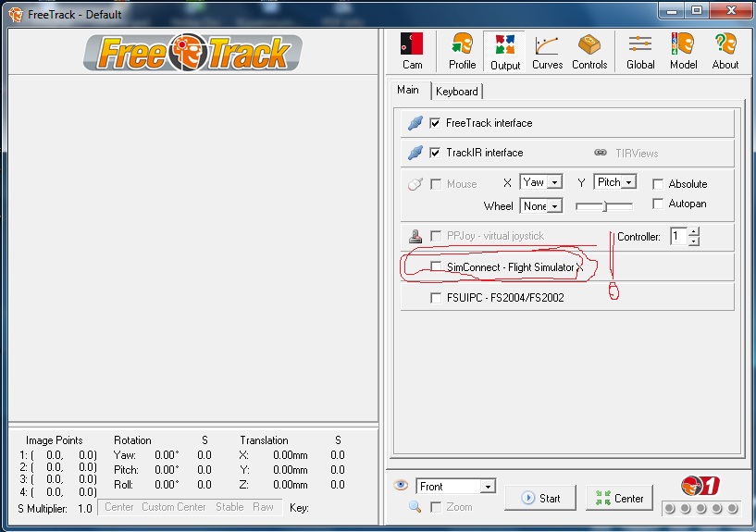
Task: Select the Center mode label
Action: [x=119, y=507]
